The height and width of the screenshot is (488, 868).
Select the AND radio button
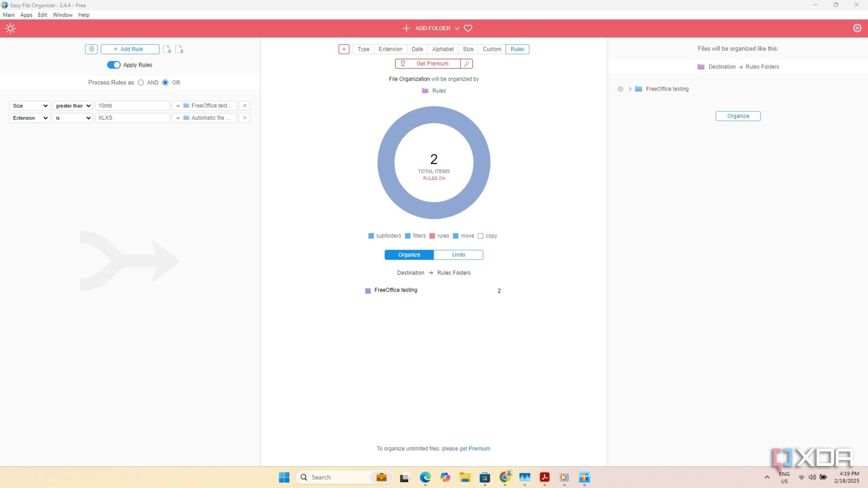[141, 83]
